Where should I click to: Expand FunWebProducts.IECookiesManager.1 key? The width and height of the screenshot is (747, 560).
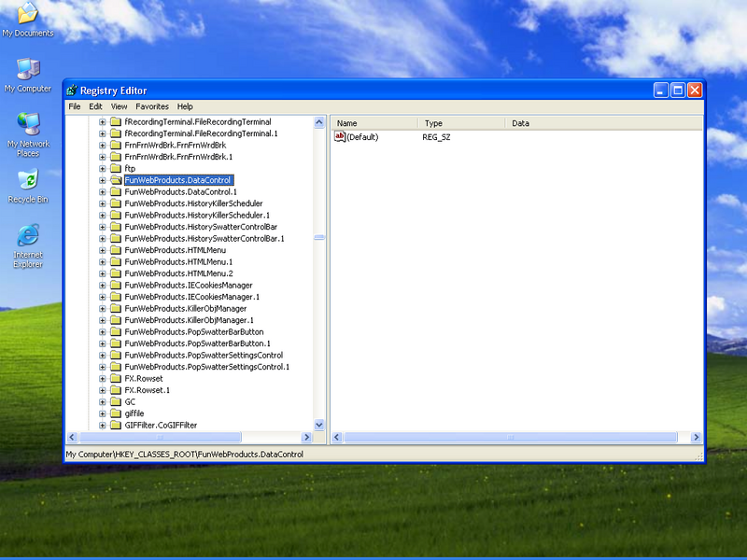click(103, 297)
